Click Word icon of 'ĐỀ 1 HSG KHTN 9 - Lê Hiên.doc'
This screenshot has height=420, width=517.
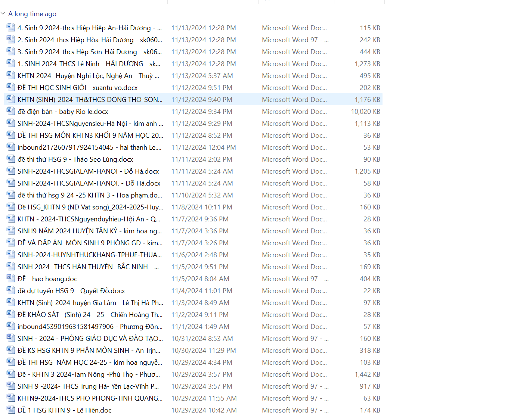click(11, 410)
